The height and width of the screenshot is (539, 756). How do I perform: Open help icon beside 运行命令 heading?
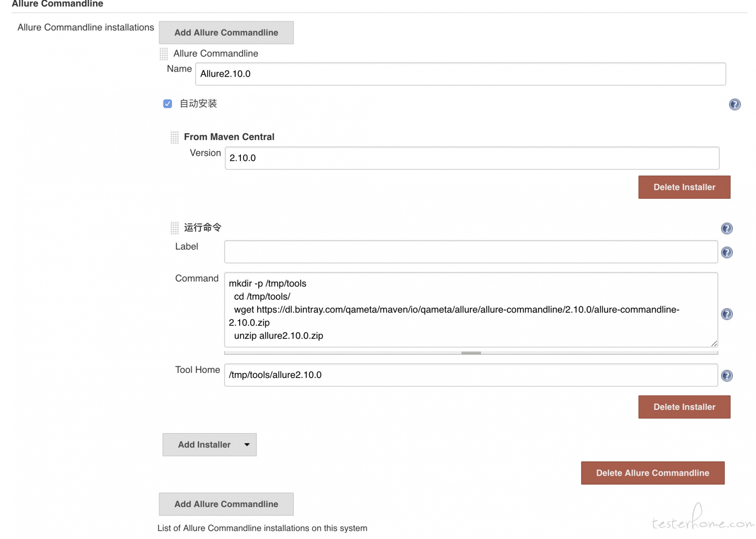pyautogui.click(x=726, y=228)
